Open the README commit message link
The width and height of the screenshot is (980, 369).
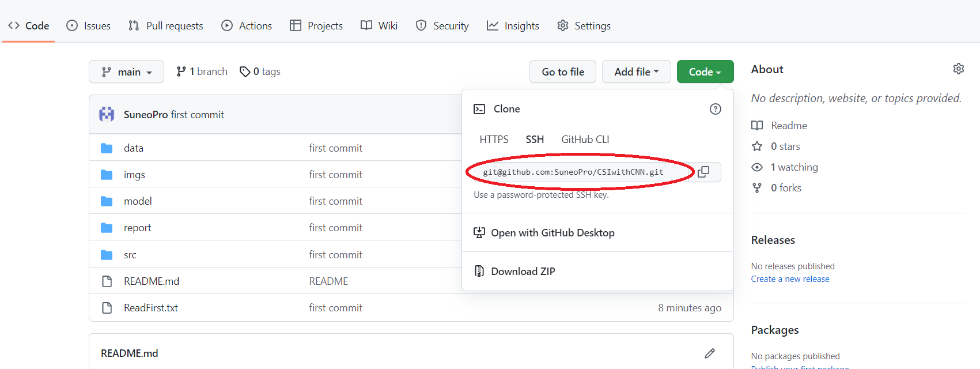(328, 281)
